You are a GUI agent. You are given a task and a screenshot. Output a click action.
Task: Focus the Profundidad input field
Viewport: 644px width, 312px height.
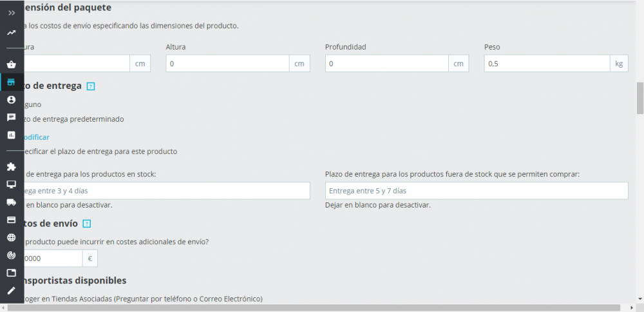coord(386,64)
